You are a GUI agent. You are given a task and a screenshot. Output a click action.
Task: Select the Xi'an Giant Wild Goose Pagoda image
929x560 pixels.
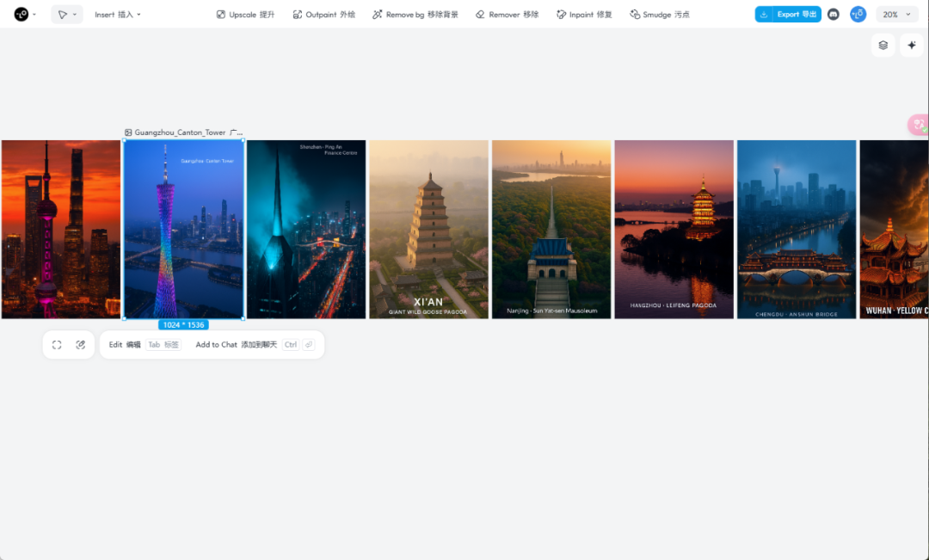pyautogui.click(x=428, y=229)
